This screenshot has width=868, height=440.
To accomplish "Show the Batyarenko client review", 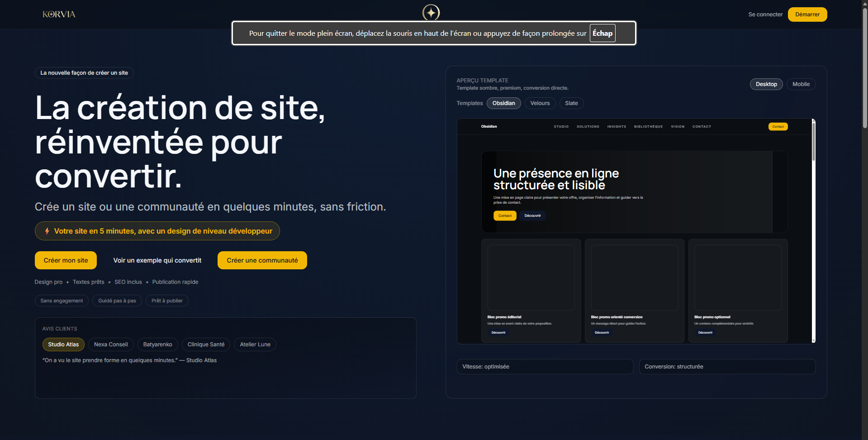I will [x=157, y=344].
